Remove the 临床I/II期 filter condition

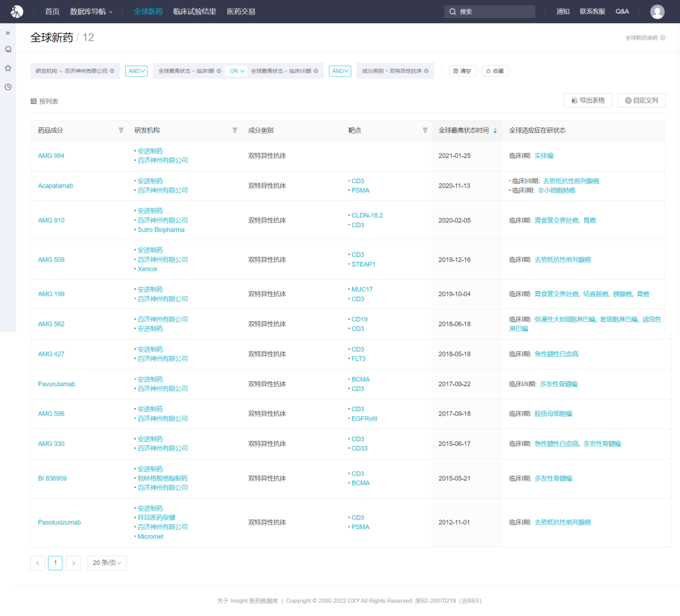coord(315,71)
